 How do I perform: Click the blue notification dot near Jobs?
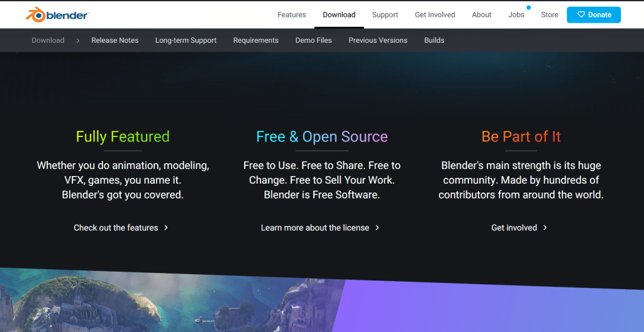click(528, 8)
